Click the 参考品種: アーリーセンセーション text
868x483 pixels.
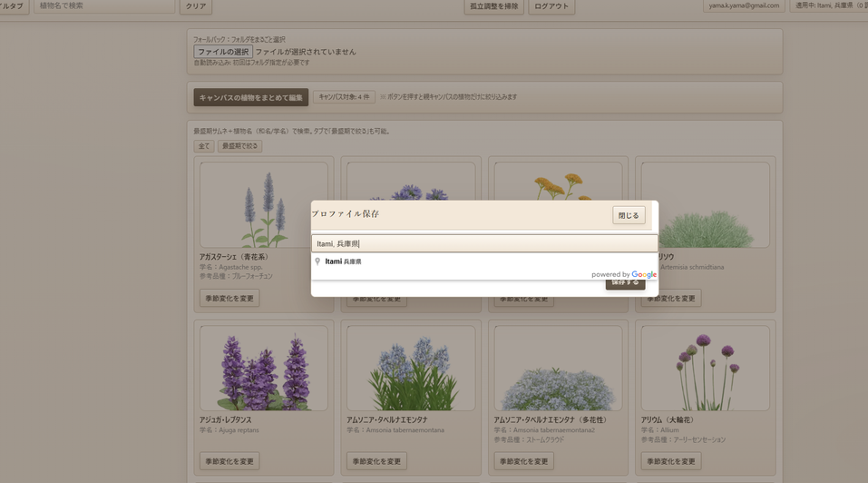[x=683, y=439]
